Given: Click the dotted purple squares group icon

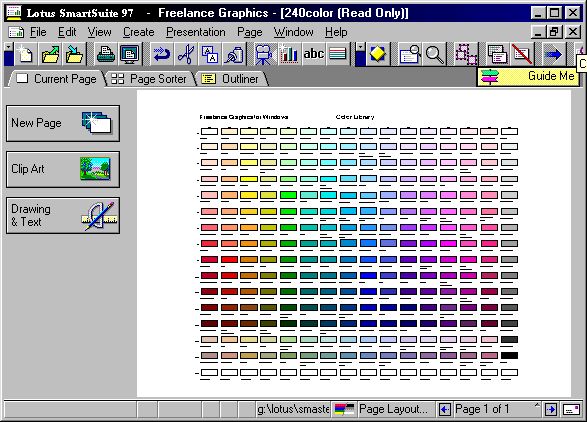Looking at the screenshot, I should (x=466, y=54).
